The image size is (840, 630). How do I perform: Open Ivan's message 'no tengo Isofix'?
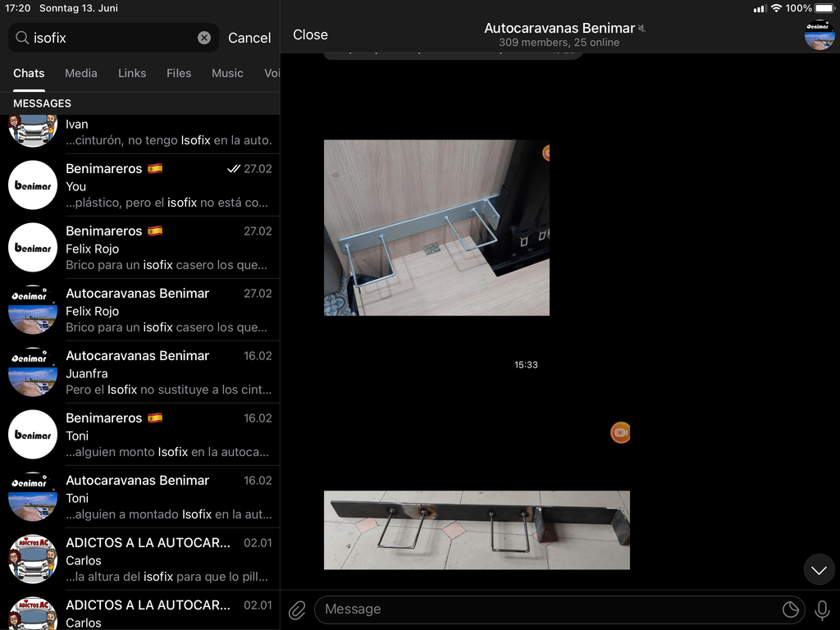[139, 133]
